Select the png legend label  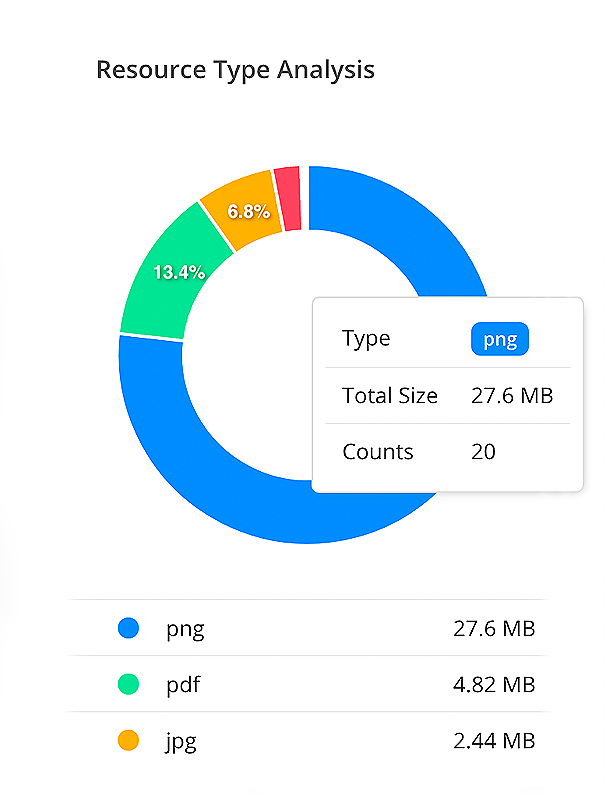click(x=185, y=630)
